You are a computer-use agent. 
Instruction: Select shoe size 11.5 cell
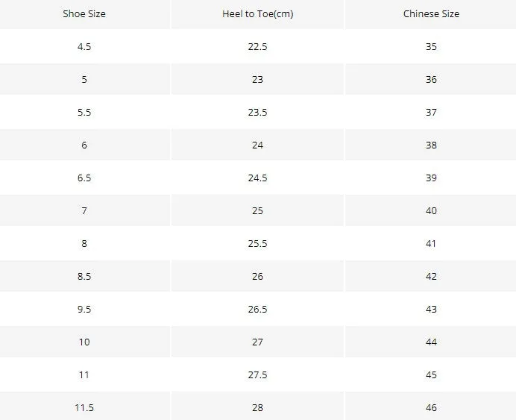pos(84,407)
